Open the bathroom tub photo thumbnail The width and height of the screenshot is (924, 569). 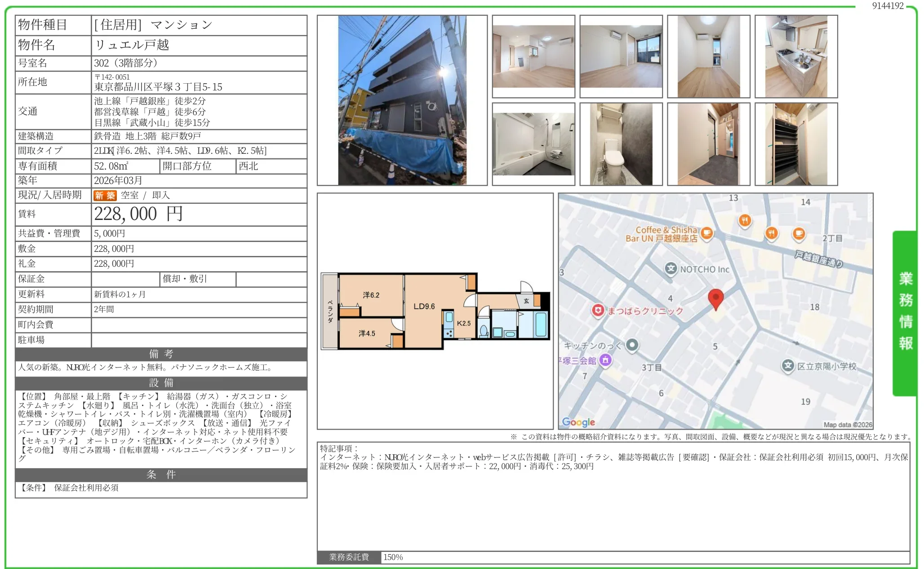pyautogui.click(x=533, y=144)
